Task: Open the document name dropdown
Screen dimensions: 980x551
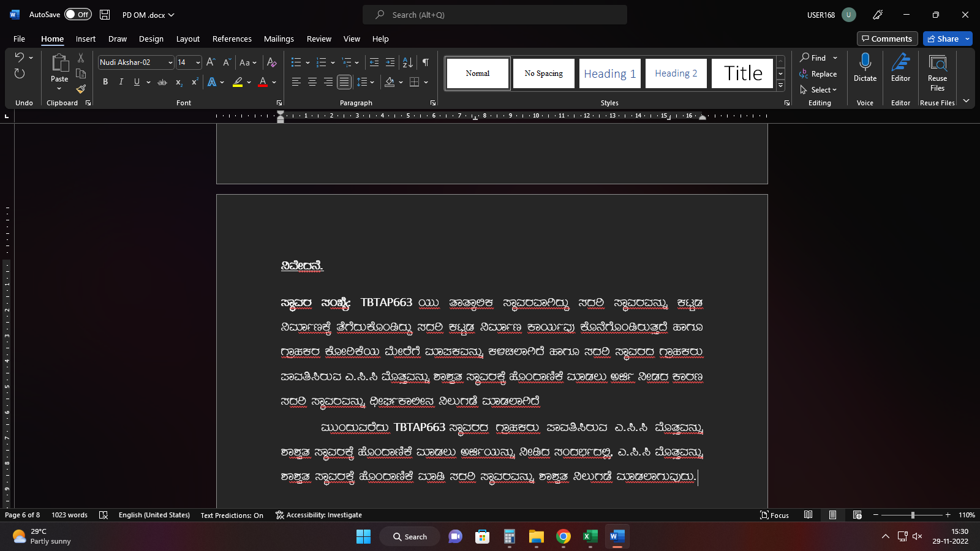Action: pyautogui.click(x=171, y=15)
